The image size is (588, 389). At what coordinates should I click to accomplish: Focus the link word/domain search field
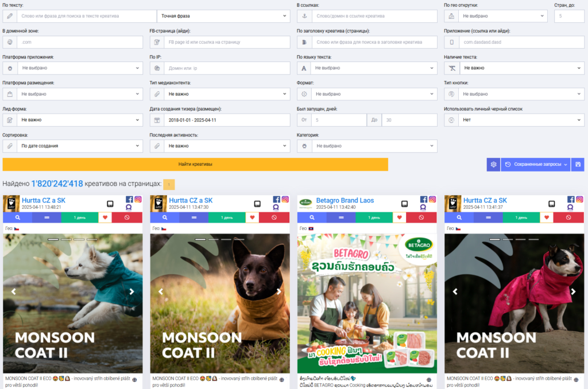[x=374, y=16]
